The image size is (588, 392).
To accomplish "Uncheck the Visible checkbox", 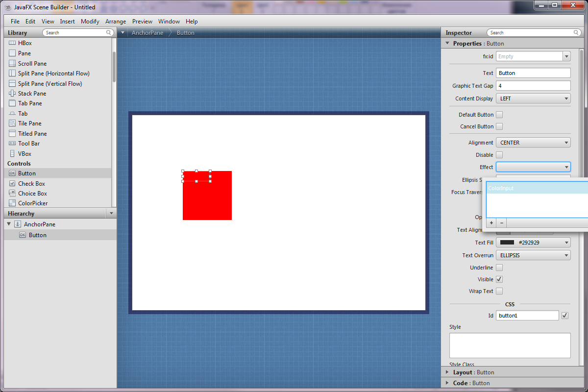I will [x=499, y=279].
